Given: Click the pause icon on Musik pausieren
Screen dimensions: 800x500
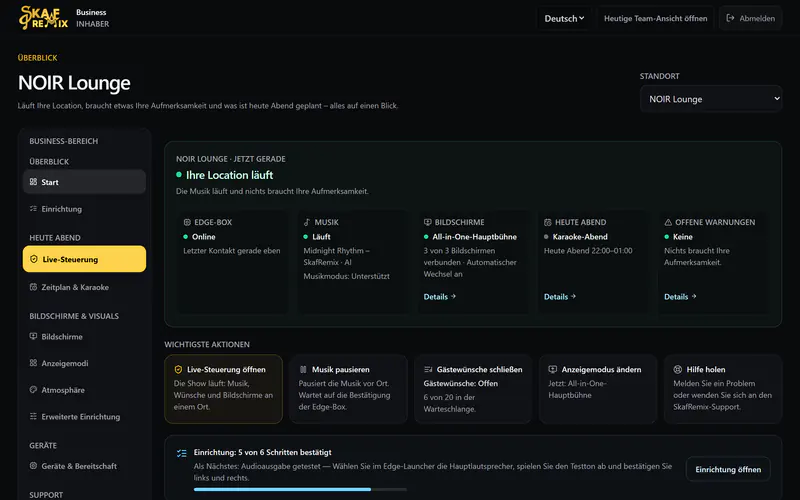Looking at the screenshot, I should (303, 369).
